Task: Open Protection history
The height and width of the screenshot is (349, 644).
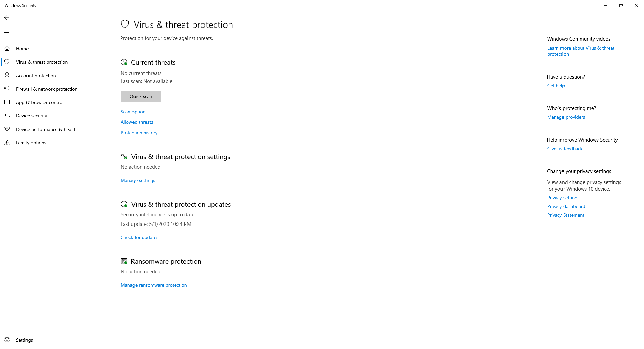Action: pos(139,133)
